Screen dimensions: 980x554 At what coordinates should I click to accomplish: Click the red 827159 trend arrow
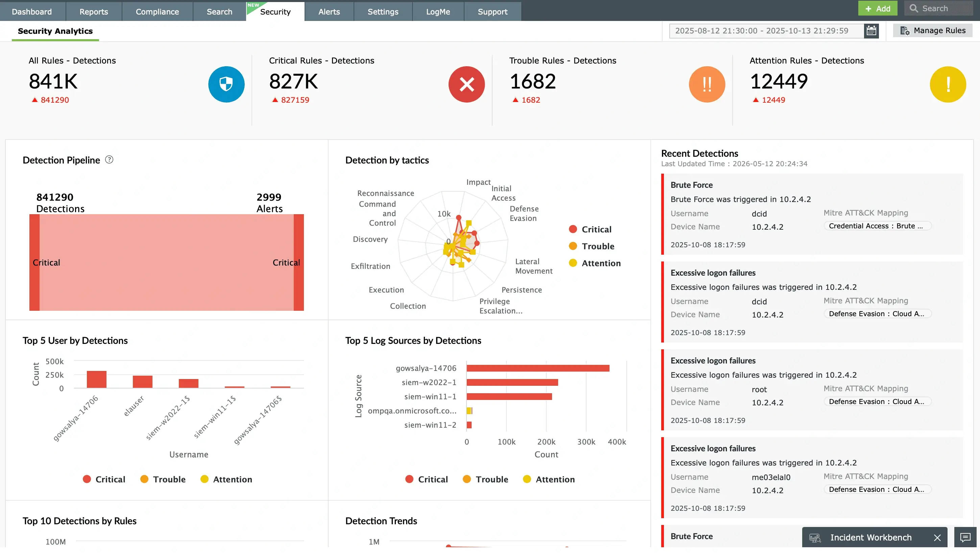pyautogui.click(x=275, y=100)
